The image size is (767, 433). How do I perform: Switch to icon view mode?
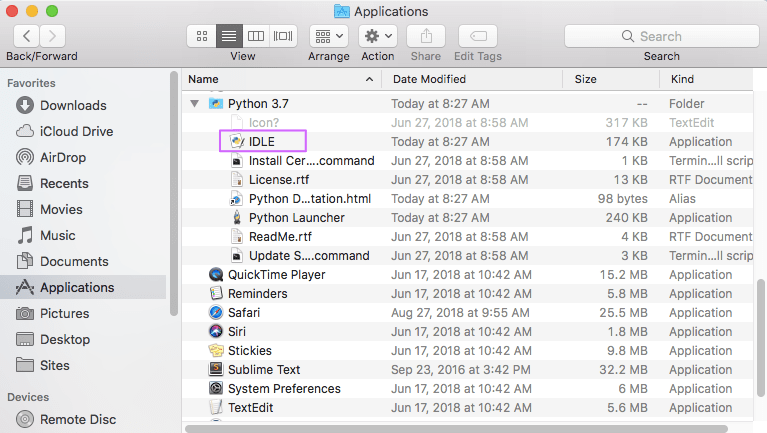201,36
